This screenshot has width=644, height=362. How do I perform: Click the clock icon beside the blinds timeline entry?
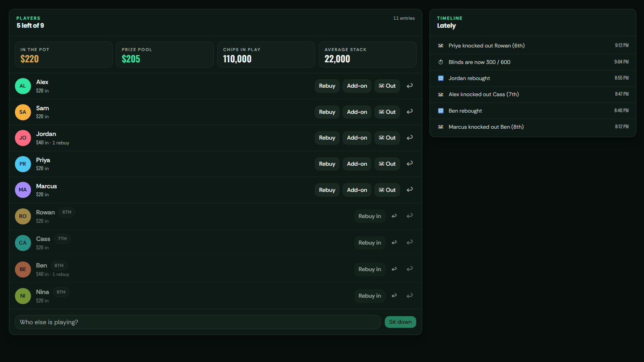440,62
